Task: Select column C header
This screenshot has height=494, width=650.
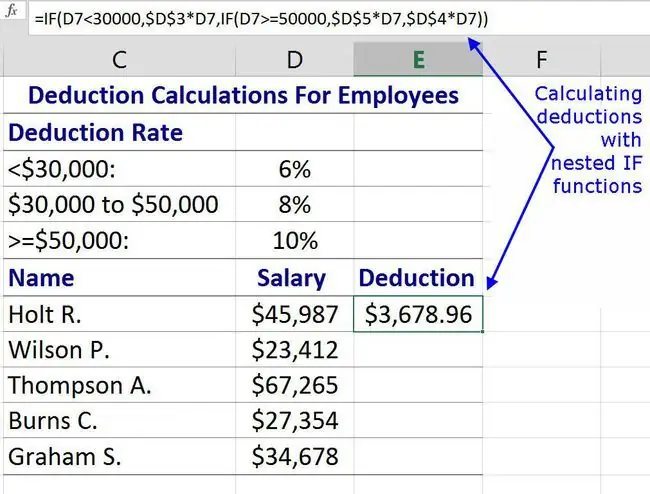Action: pyautogui.click(x=119, y=60)
